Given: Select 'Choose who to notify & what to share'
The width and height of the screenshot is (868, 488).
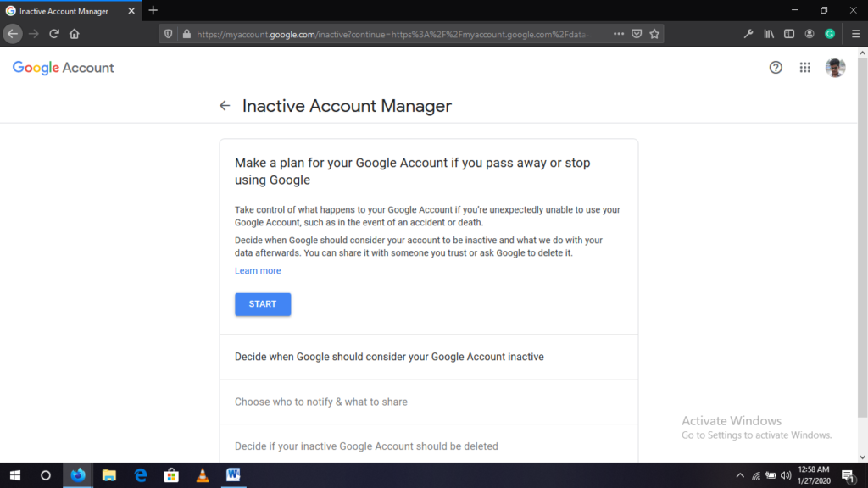Looking at the screenshot, I should tap(428, 402).
